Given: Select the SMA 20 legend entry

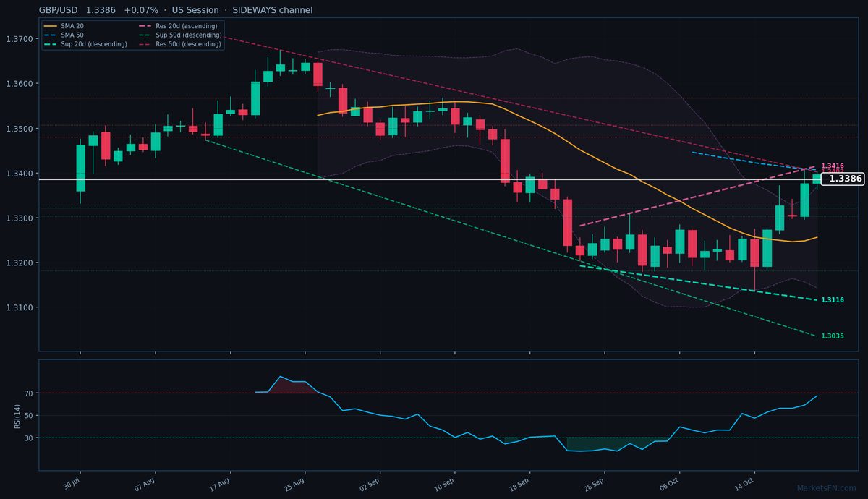Looking at the screenshot, I should coord(64,26).
